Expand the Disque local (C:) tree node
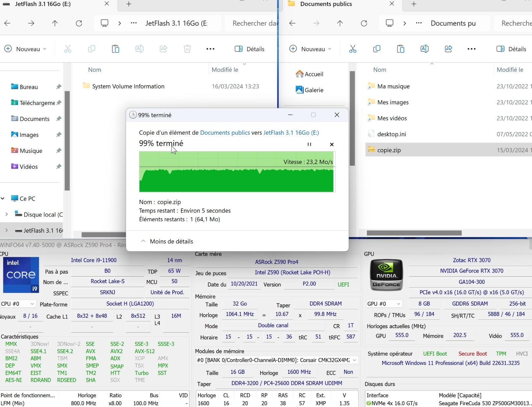Viewport: 532px width, 407px height. point(7,214)
